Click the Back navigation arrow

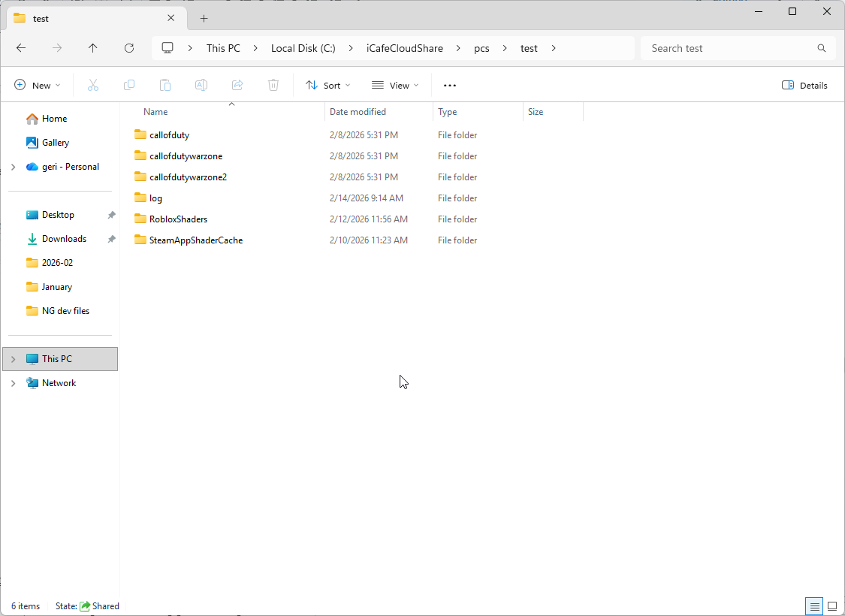[x=21, y=48]
